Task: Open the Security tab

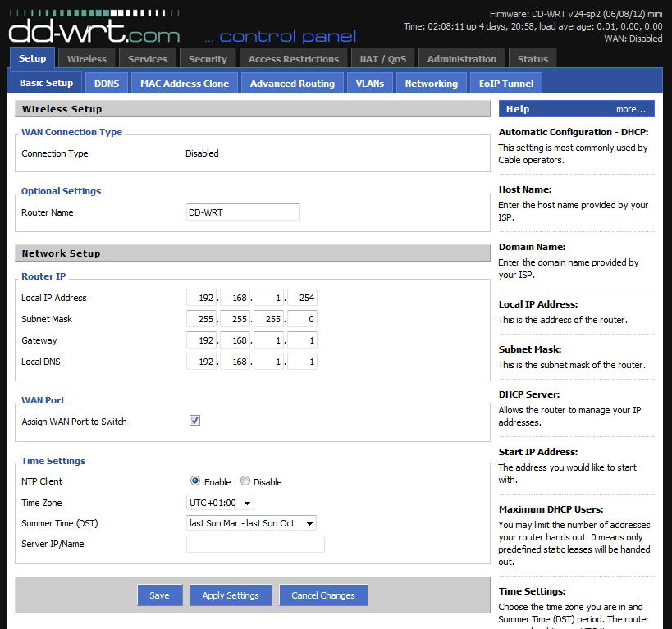Action: point(208,59)
